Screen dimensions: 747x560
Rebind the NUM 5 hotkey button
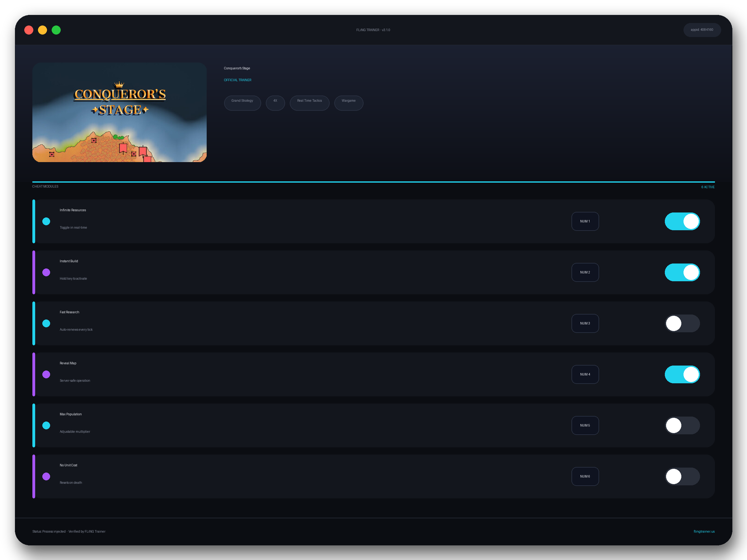click(585, 425)
